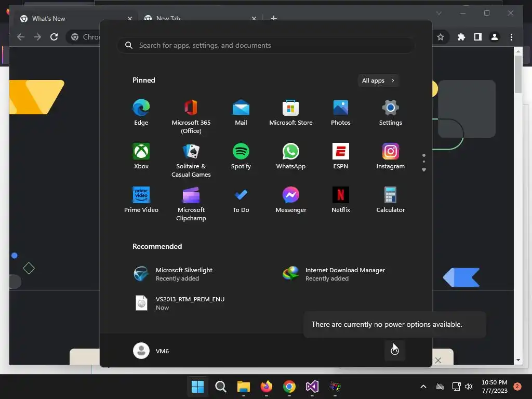The height and width of the screenshot is (399, 532).
Task: Bookmark this page with the star
Action: pyautogui.click(x=441, y=37)
